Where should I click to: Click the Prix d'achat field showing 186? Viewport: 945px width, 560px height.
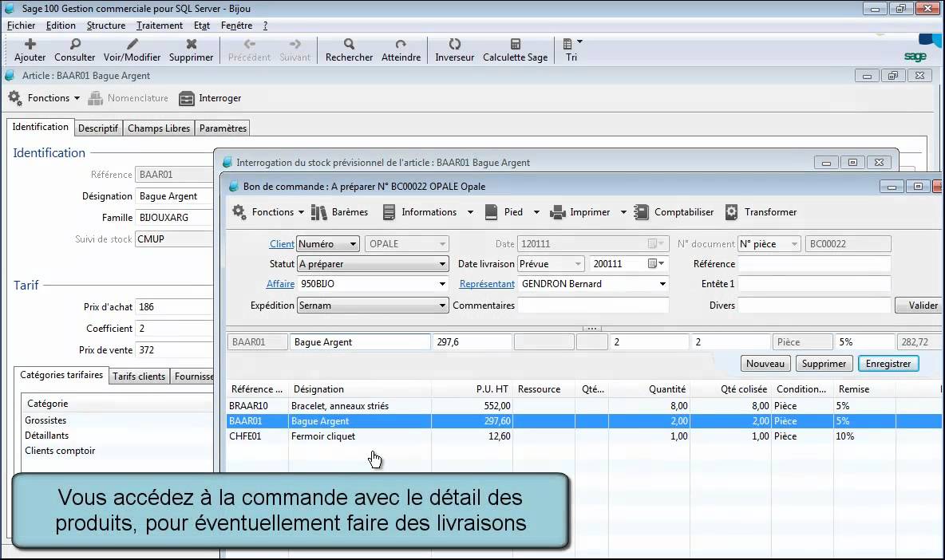pos(174,307)
